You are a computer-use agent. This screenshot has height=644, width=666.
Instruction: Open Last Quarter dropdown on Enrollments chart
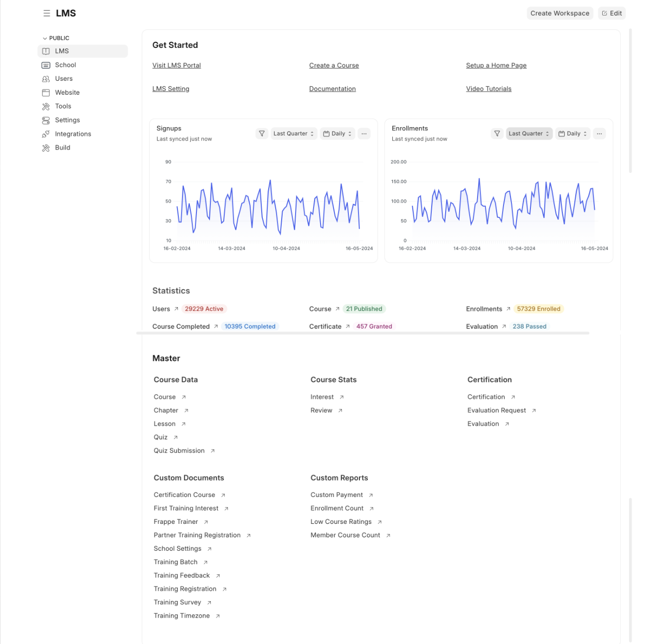[529, 134]
